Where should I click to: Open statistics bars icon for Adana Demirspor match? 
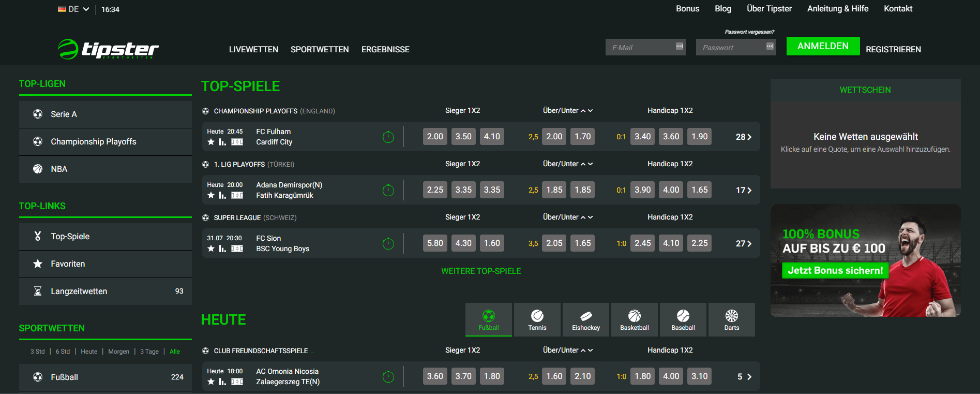point(222,195)
